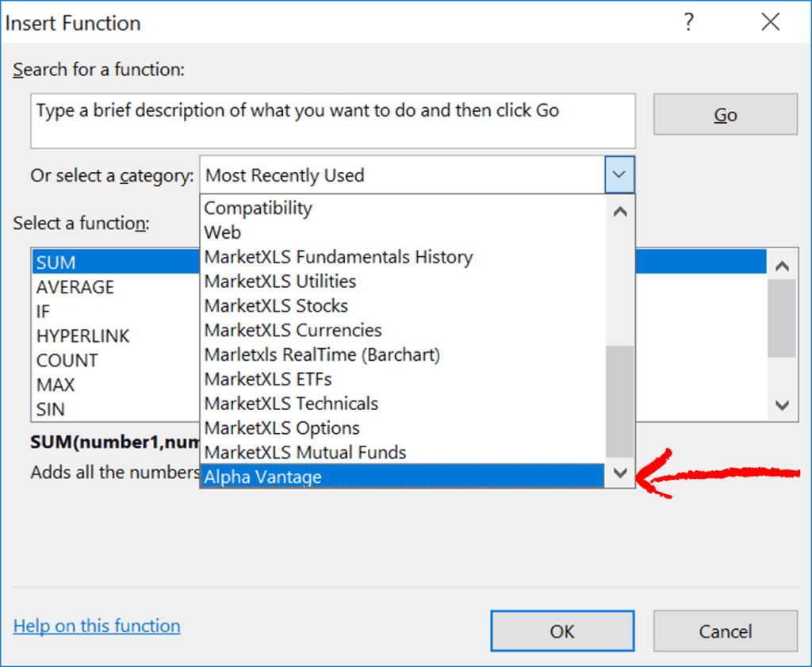Click function list scroll up arrow
The width and height of the screenshot is (812, 667).
click(782, 266)
